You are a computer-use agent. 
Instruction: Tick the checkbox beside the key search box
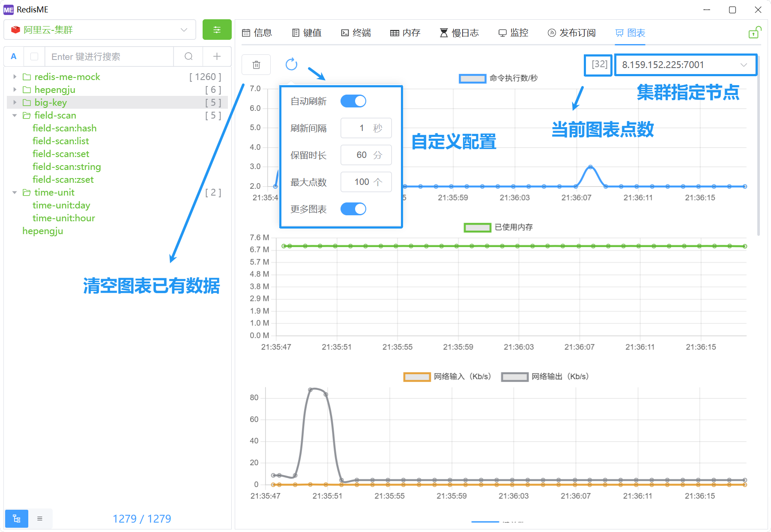click(x=35, y=56)
